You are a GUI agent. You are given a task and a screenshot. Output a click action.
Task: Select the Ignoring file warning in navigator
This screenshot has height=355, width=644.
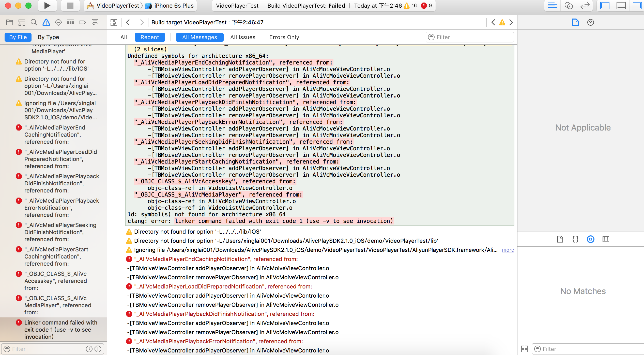point(53,110)
